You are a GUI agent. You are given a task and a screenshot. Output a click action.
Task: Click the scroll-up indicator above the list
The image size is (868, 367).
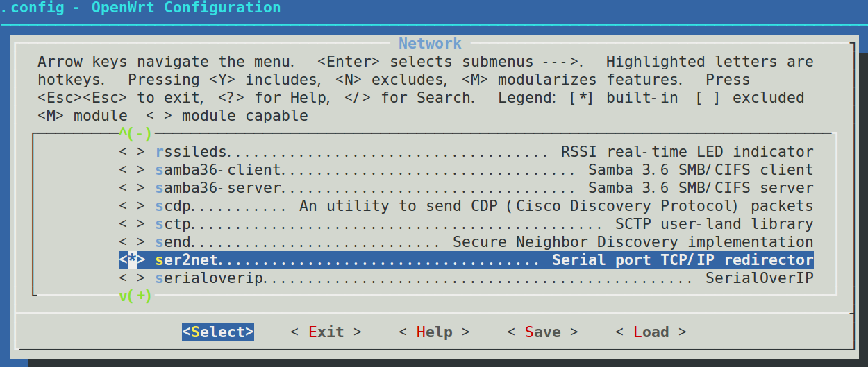pyautogui.click(x=135, y=134)
